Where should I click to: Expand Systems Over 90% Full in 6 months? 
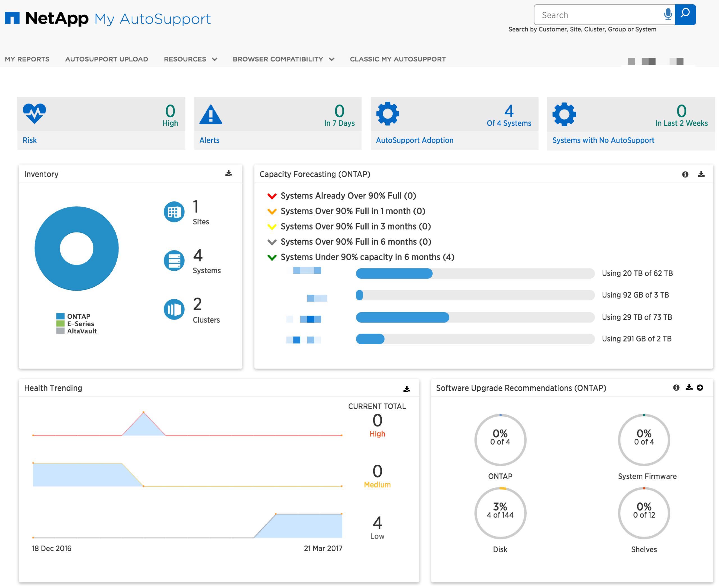click(x=272, y=242)
